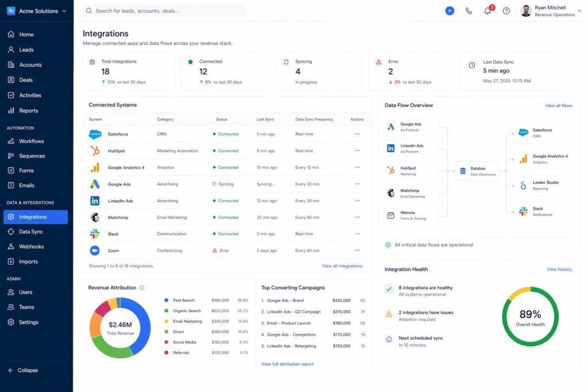588x392 pixels.
Task: Open the Ryan Mitchell user menu chevron
Action: [580, 11]
